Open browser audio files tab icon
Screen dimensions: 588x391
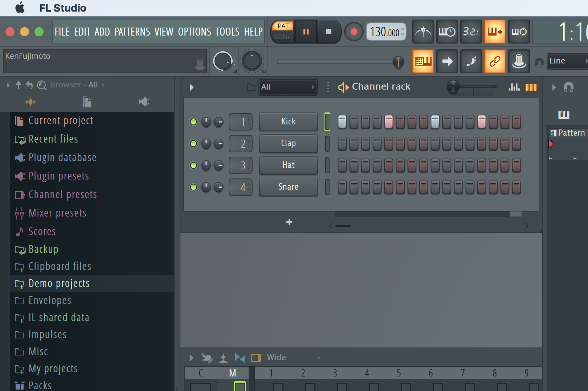[30, 102]
